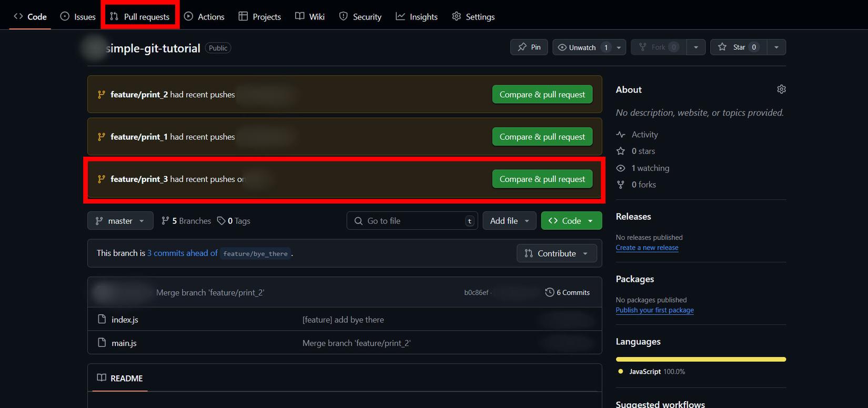This screenshot has height=408, width=868.
Task: Open the Issues tab
Action: 78,16
